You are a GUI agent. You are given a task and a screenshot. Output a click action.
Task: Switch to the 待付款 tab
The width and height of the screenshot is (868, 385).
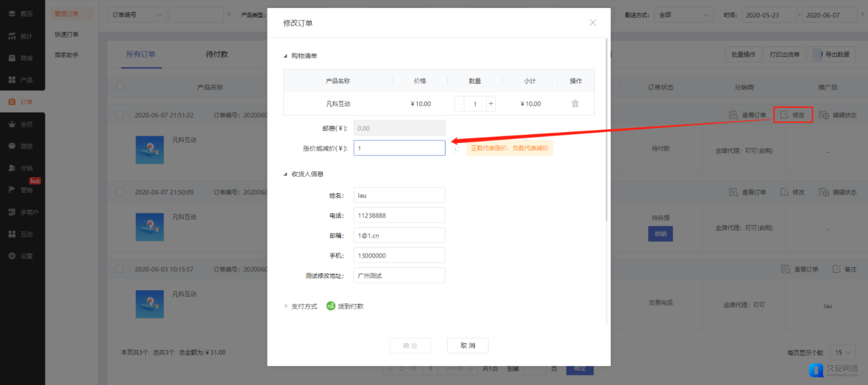coord(216,55)
